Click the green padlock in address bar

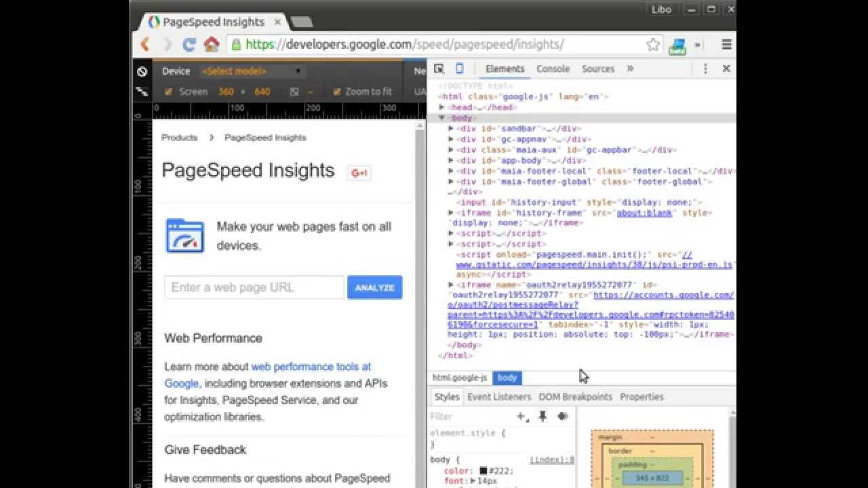click(236, 45)
